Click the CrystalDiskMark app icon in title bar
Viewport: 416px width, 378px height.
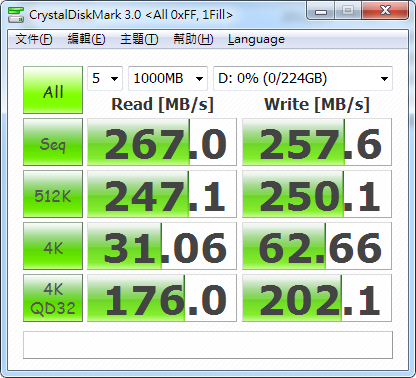tap(16, 14)
